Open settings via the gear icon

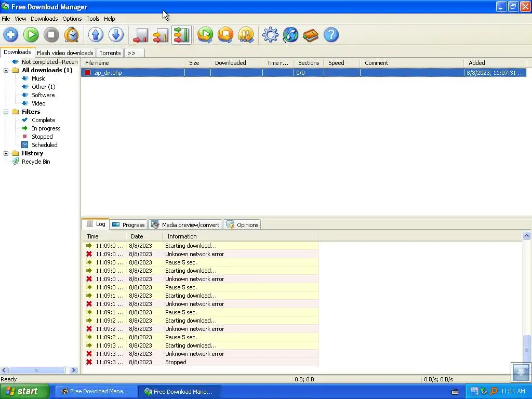pyautogui.click(x=270, y=35)
